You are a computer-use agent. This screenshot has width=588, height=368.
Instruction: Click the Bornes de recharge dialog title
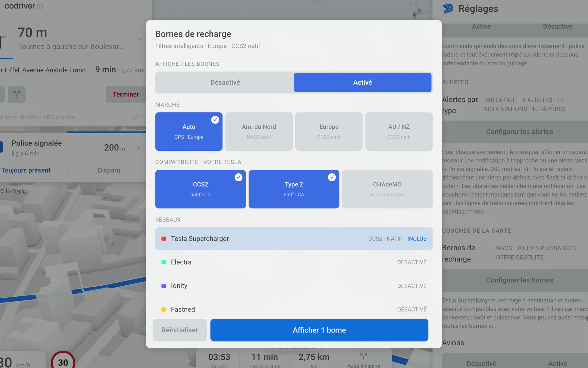tap(193, 34)
